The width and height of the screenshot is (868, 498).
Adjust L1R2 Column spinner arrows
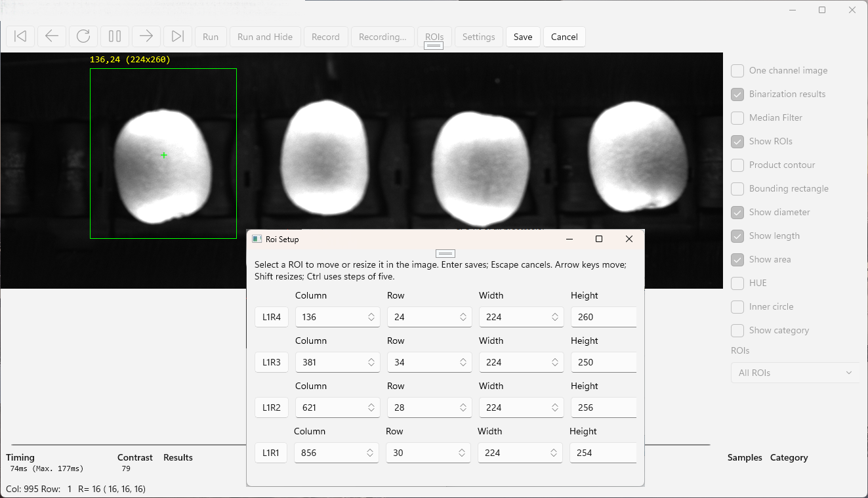(371, 407)
